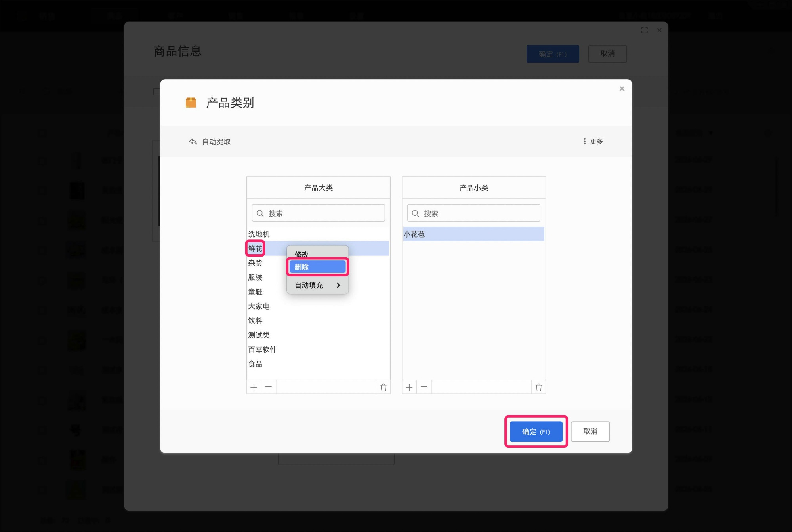Focus the 产品大类 search field
792x532 pixels.
point(319,213)
